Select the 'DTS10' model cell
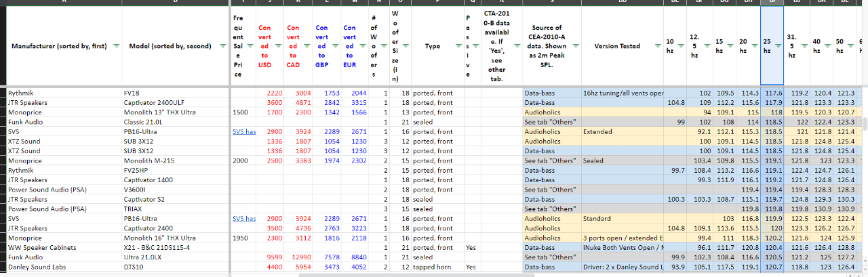The image size is (868, 277). click(x=176, y=268)
